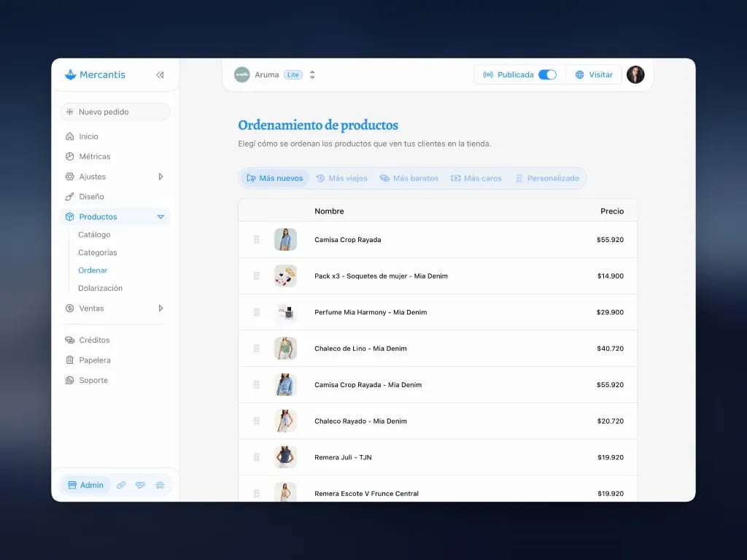Expand the Ajustes submenu arrow
The height and width of the screenshot is (560, 747).
click(x=160, y=176)
